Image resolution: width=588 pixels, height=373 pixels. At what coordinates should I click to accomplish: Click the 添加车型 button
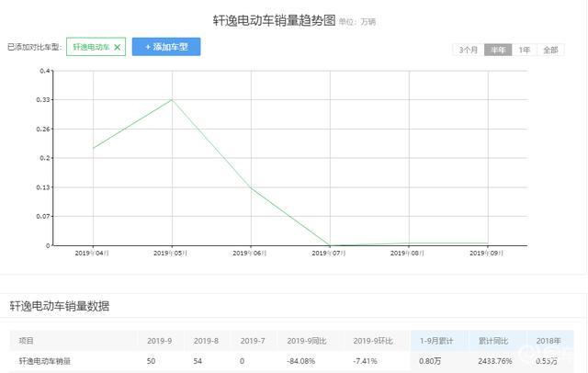point(166,47)
